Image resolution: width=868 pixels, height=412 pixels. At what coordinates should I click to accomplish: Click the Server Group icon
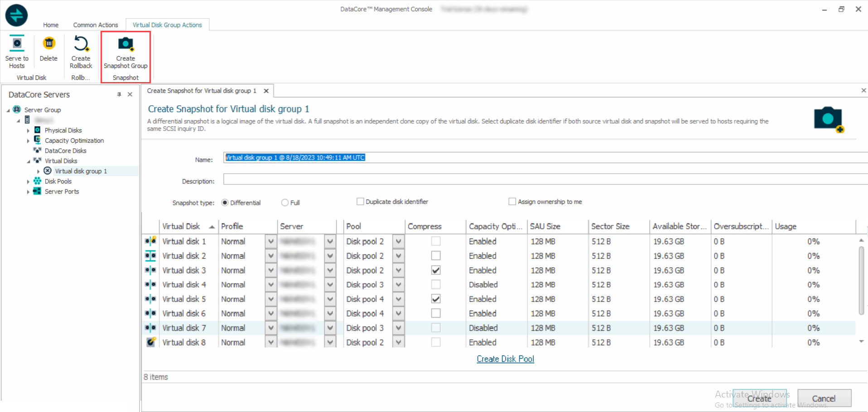17,109
